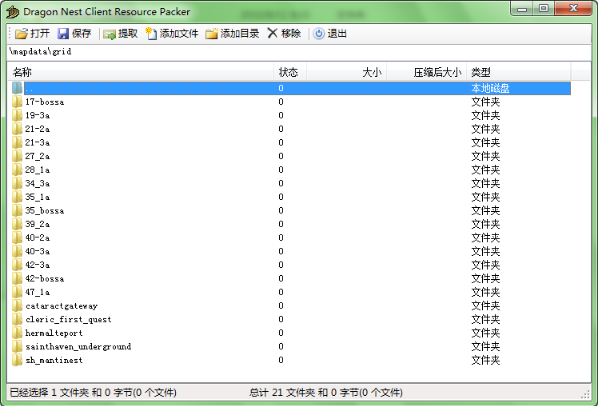Sort by the 名称 (Name) column header
The image size is (600, 406).
click(140, 72)
